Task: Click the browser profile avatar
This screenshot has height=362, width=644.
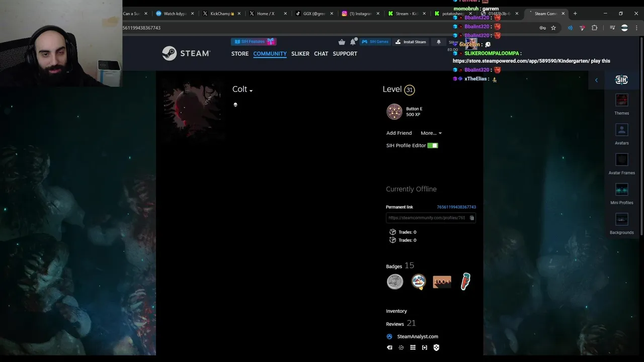Action: tap(624, 28)
